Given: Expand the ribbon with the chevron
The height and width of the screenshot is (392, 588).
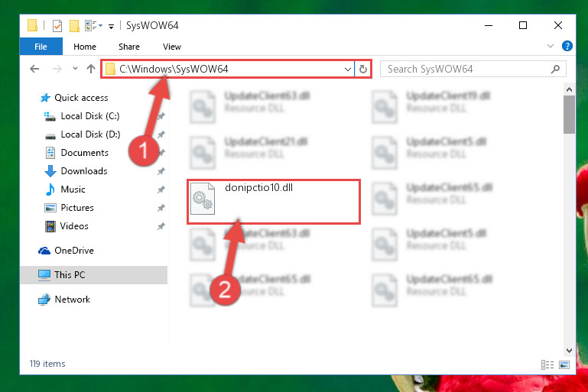Looking at the screenshot, I should [x=550, y=46].
